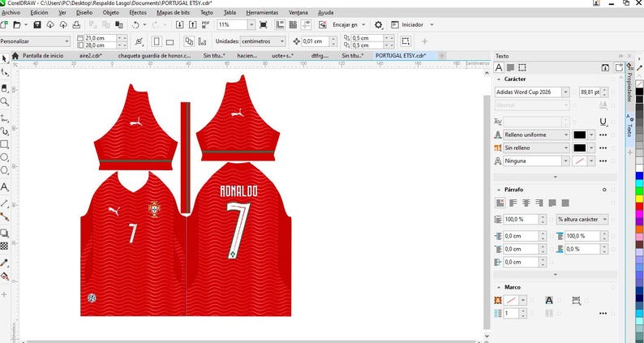Screen dimensions: 644x343
Task: Select the Eyedropper tool in toolbox
Action: point(5,263)
